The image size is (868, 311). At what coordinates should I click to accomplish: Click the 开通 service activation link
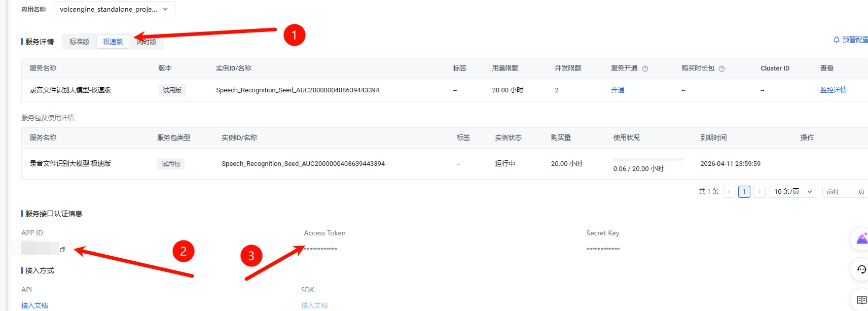point(618,90)
